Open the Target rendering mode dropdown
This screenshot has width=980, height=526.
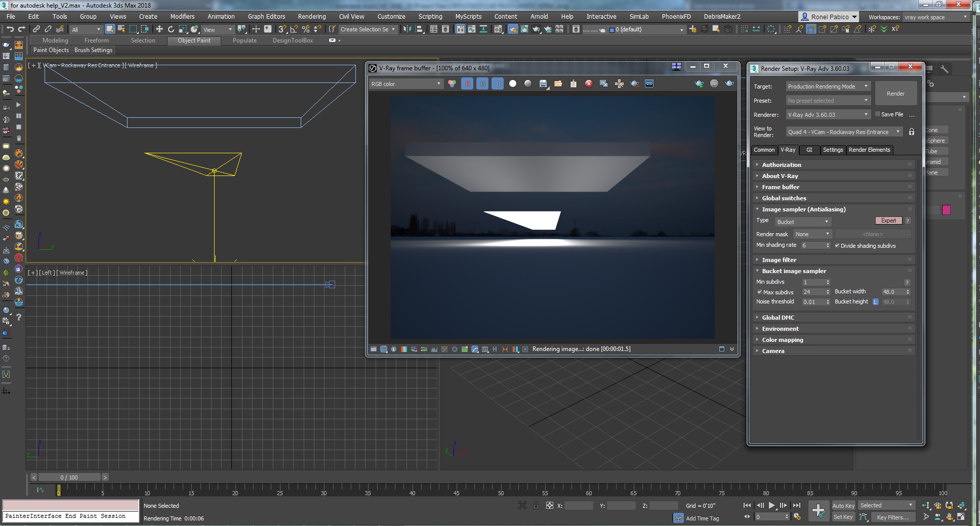tap(828, 86)
